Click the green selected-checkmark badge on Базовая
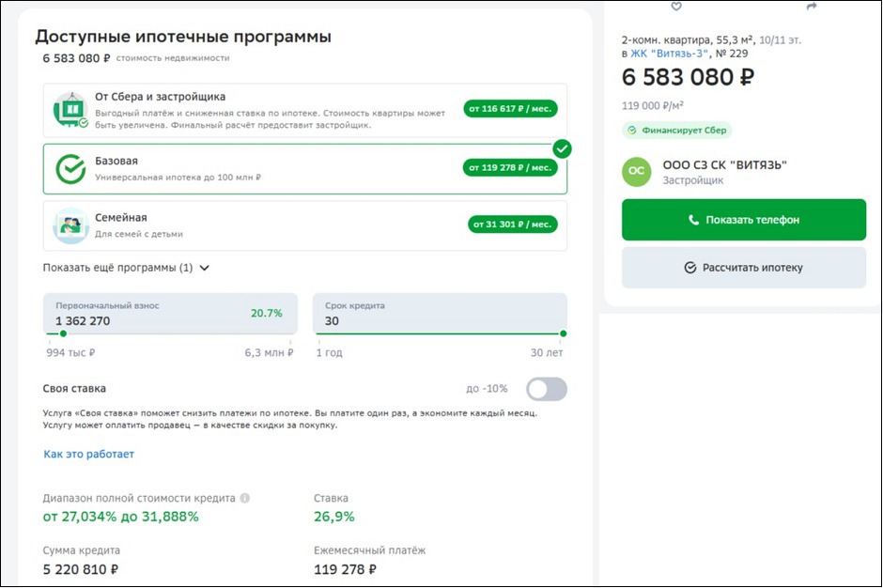Screen dimensions: 883x588 point(562,148)
